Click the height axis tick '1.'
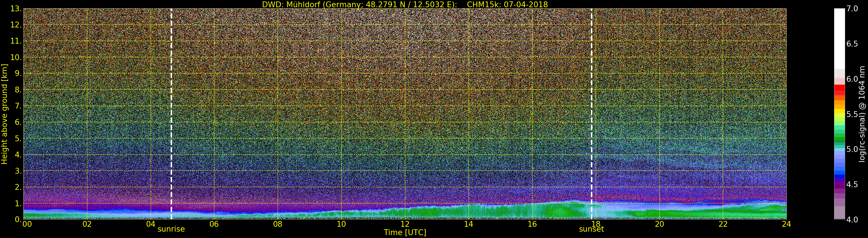 [18, 203]
